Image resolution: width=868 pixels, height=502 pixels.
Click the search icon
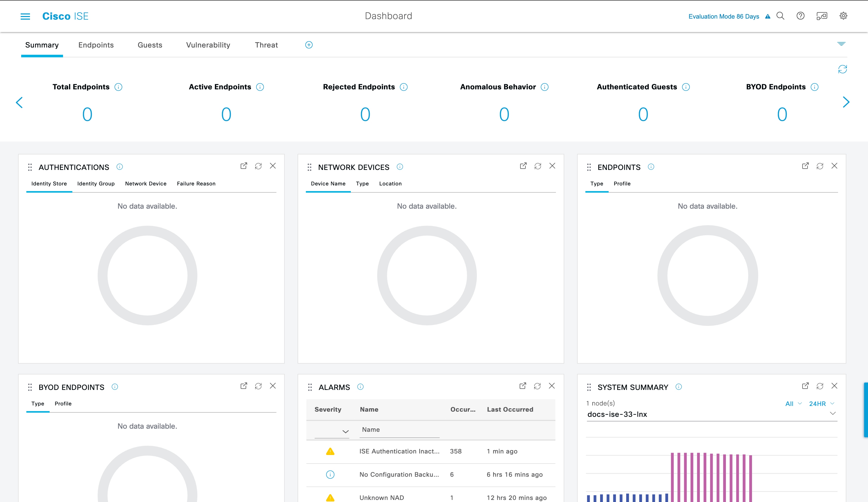point(780,16)
